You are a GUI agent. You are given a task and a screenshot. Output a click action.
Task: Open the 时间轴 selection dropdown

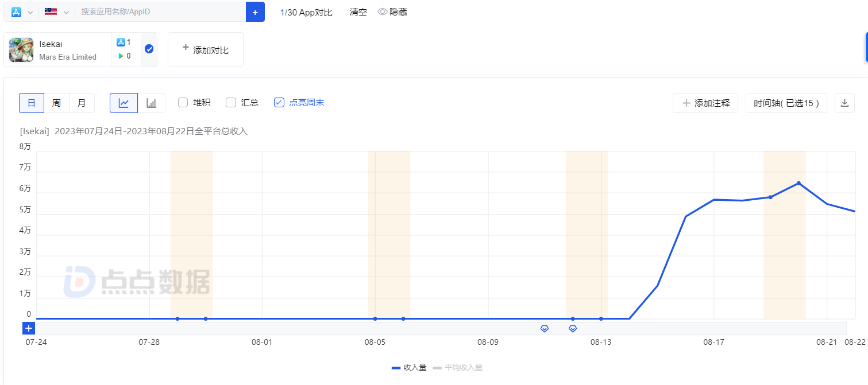click(786, 103)
